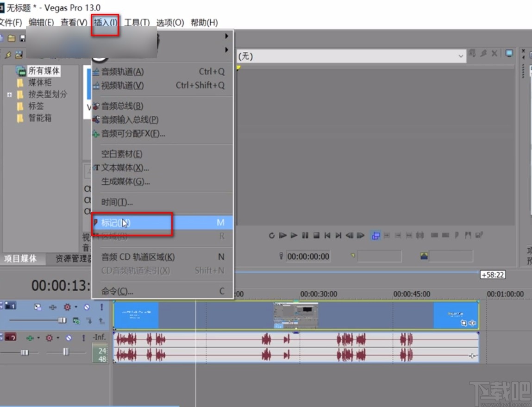
Task: Select 标签 folder in media tree
Action: (36, 106)
